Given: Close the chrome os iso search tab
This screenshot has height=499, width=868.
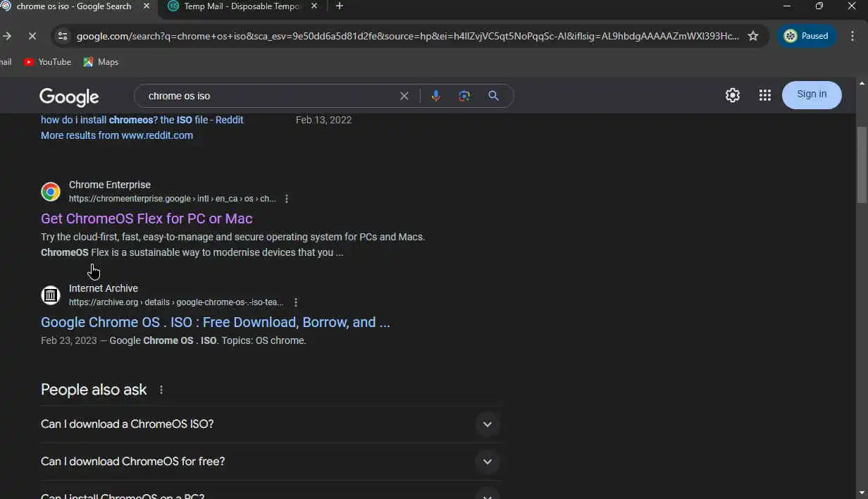Looking at the screenshot, I should click(147, 6).
